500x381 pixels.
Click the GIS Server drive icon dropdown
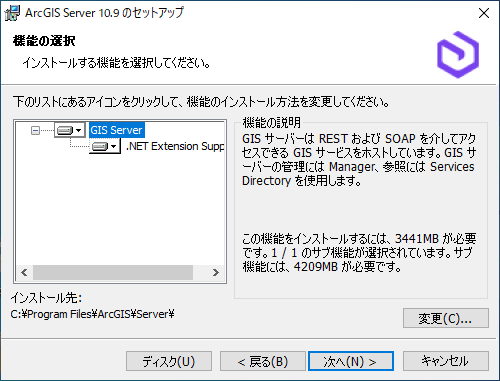click(69, 130)
